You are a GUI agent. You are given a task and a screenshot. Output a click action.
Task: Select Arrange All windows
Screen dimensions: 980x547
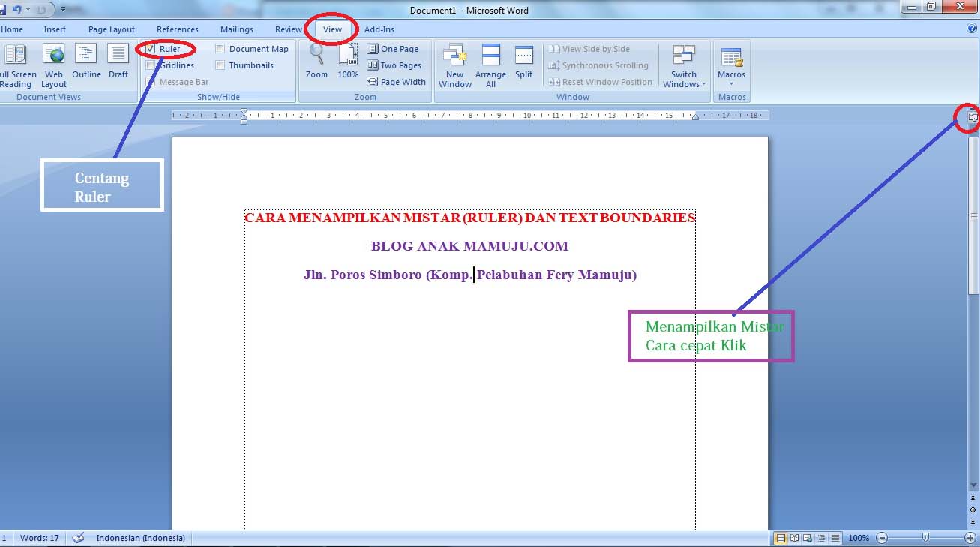pos(490,65)
